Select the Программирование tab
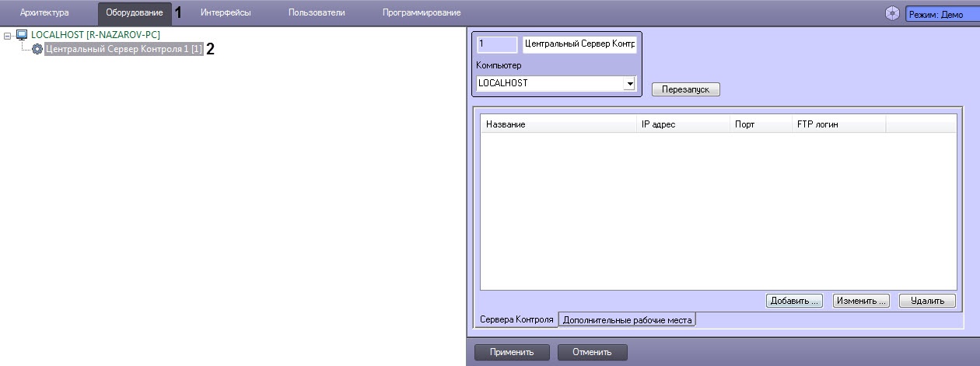The width and height of the screenshot is (980, 366). (x=422, y=13)
